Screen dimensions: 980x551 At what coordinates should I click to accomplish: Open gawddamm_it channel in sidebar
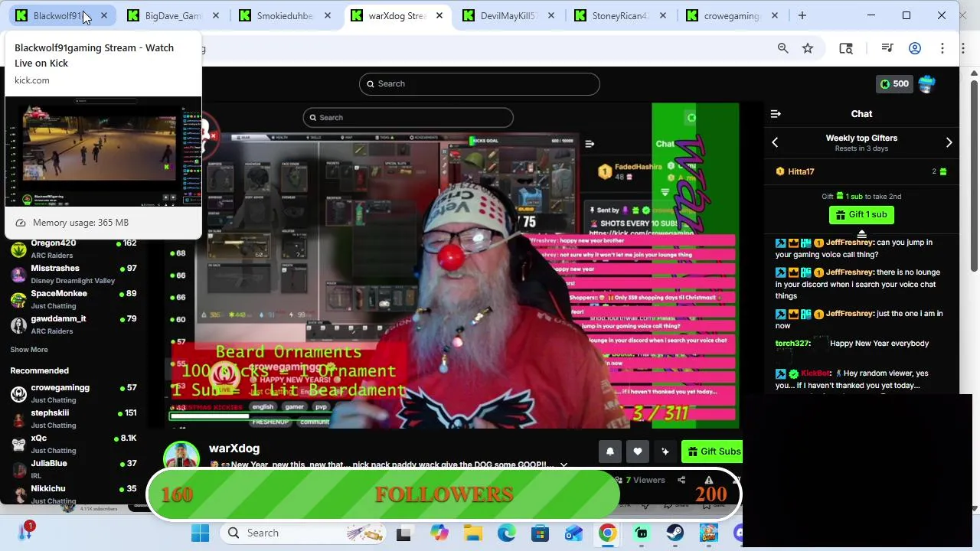coord(73,324)
